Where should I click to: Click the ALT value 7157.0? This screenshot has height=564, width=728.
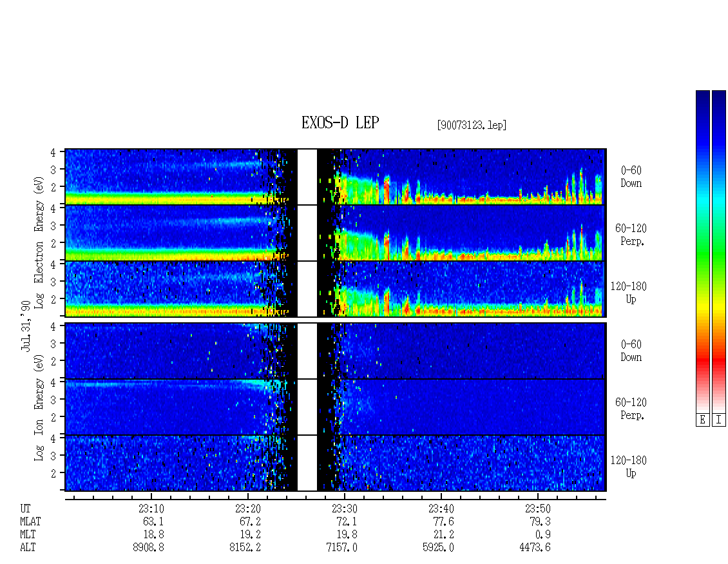pos(341,548)
